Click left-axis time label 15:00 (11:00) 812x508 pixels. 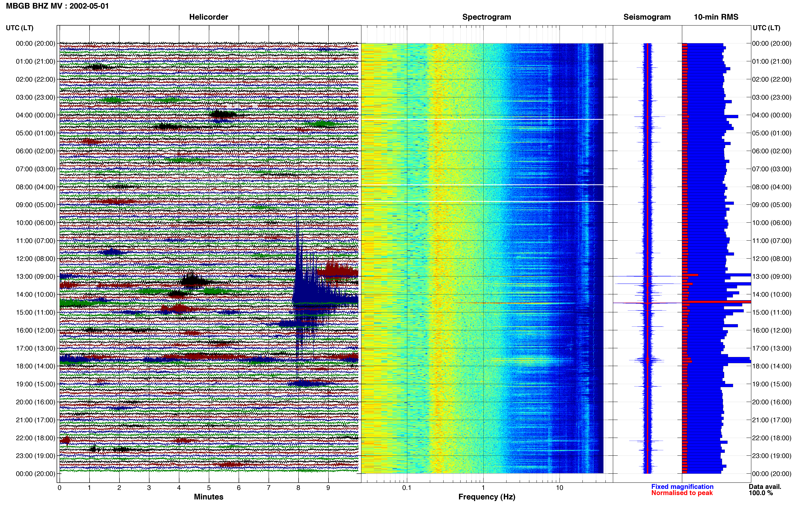36,313
